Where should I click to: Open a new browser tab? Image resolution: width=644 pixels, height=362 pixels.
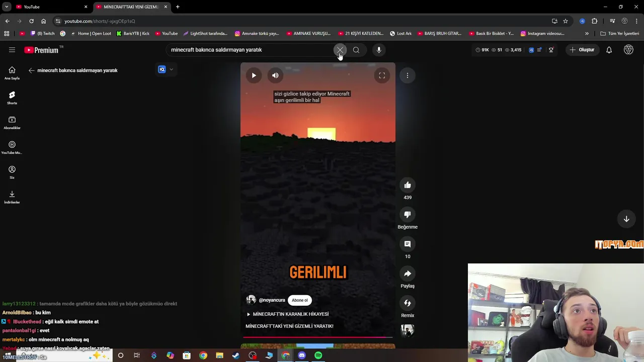point(178,7)
